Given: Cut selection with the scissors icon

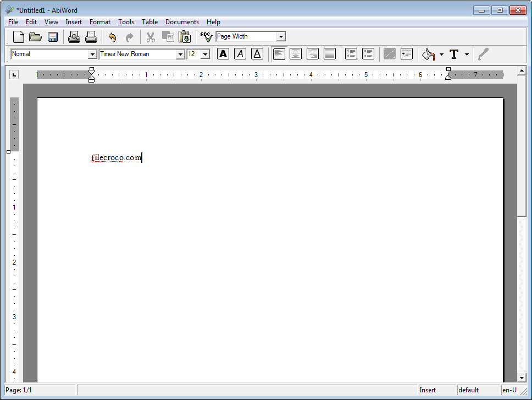Looking at the screenshot, I should 151,37.
